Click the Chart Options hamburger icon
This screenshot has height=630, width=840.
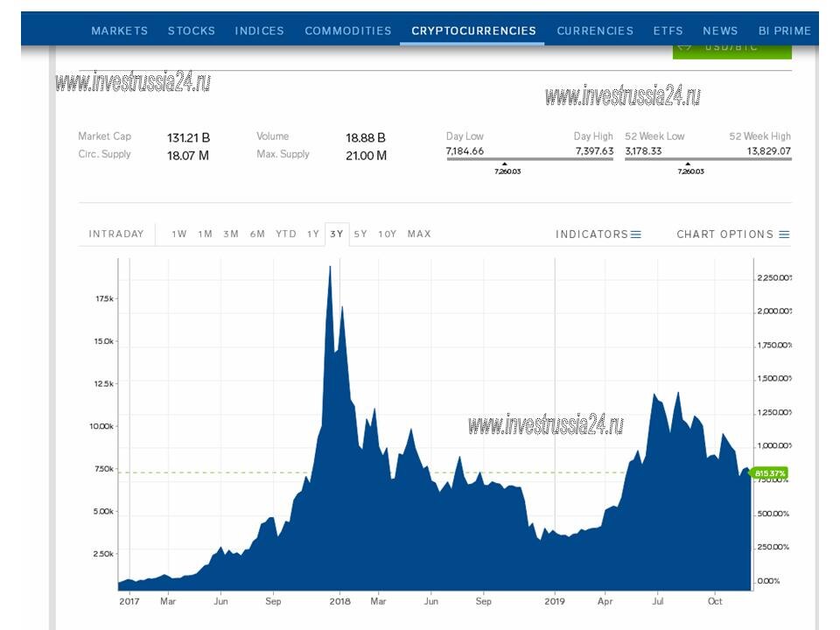(784, 234)
